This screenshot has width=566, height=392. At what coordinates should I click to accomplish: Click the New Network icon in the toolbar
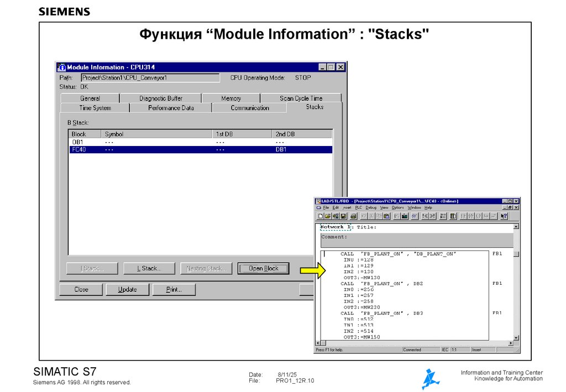(x=442, y=216)
